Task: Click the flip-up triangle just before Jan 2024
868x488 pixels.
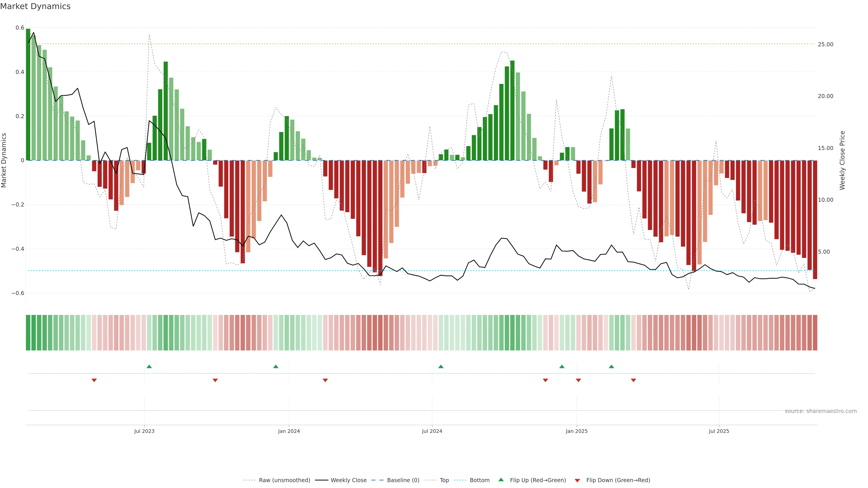Action: click(x=276, y=366)
